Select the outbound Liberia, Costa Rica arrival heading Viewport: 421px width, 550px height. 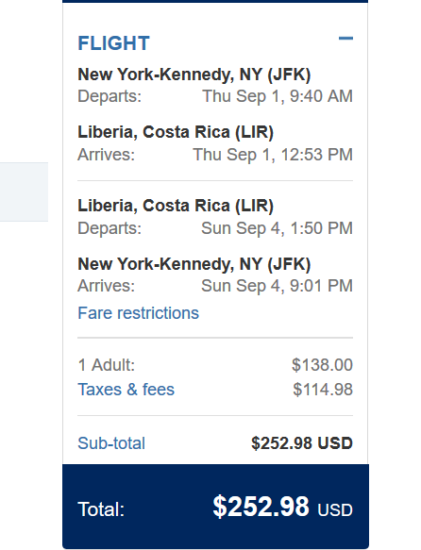[175, 133]
